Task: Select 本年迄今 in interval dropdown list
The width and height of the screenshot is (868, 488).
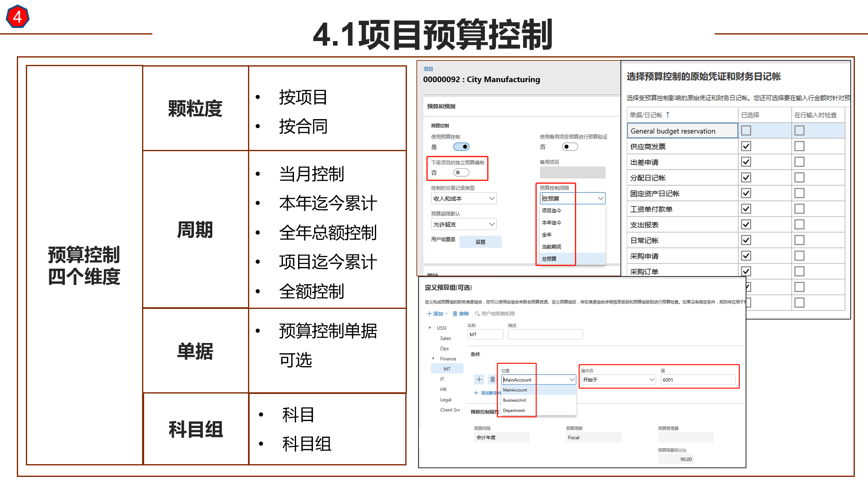Action: pyautogui.click(x=551, y=223)
